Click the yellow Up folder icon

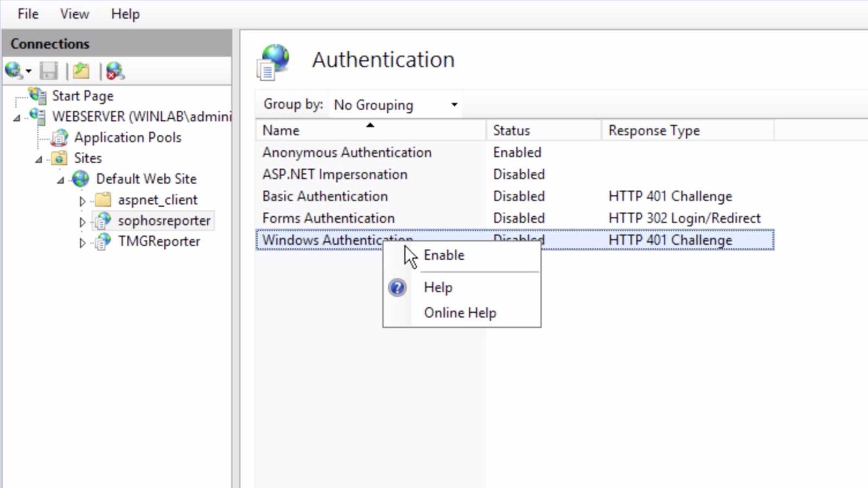click(80, 70)
